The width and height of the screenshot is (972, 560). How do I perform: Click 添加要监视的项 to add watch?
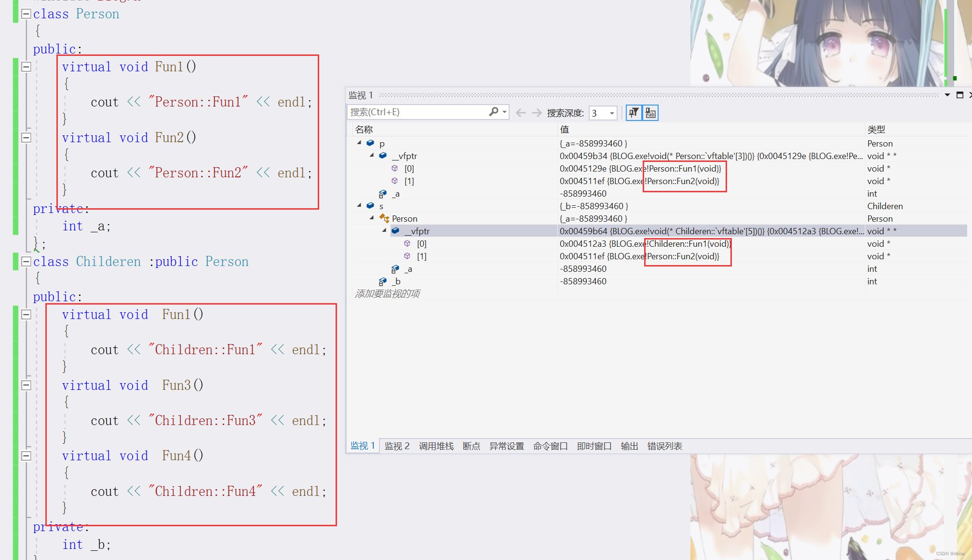tap(388, 293)
